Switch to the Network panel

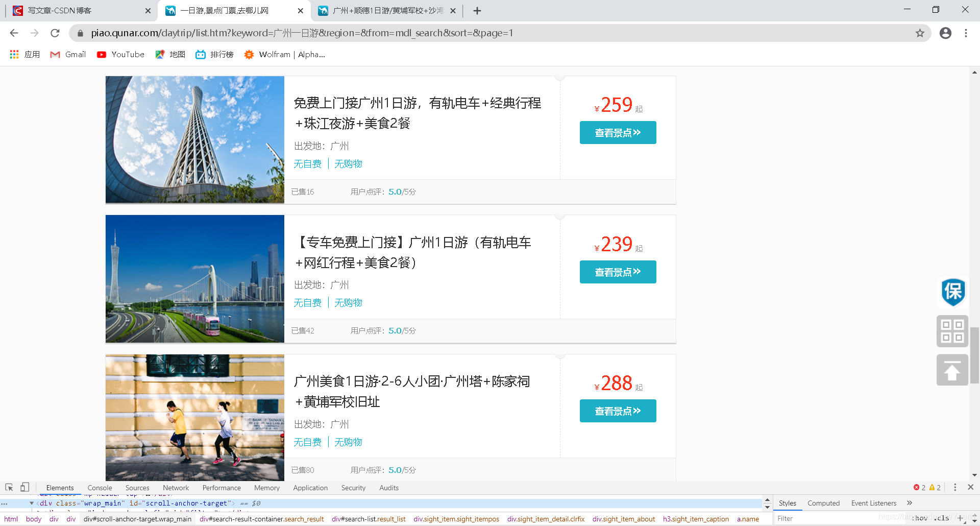[x=176, y=488]
